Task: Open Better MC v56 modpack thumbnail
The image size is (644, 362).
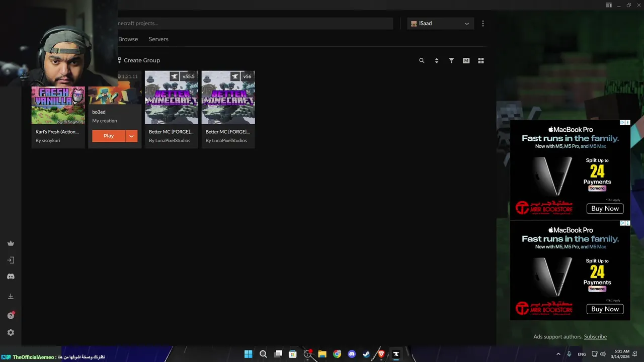Action: 228,98
